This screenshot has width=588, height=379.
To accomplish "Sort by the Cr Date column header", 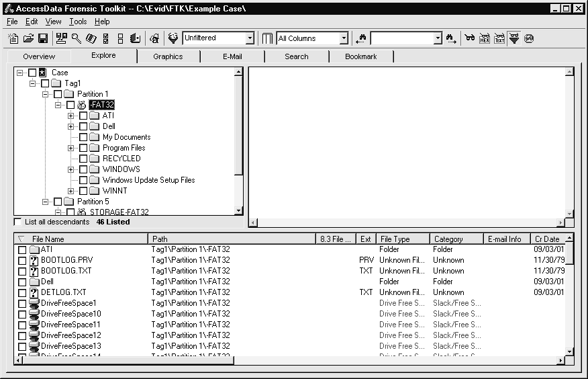I will point(548,239).
